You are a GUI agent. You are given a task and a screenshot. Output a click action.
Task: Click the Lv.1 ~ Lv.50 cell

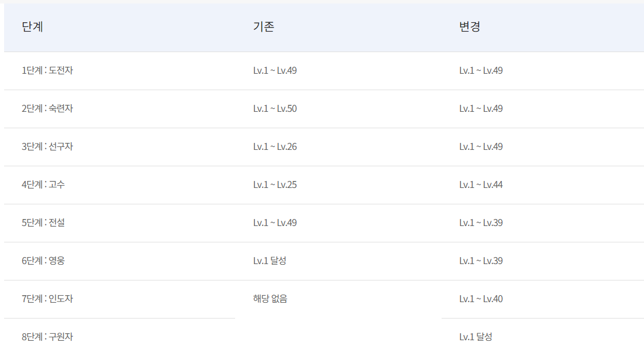pos(275,108)
